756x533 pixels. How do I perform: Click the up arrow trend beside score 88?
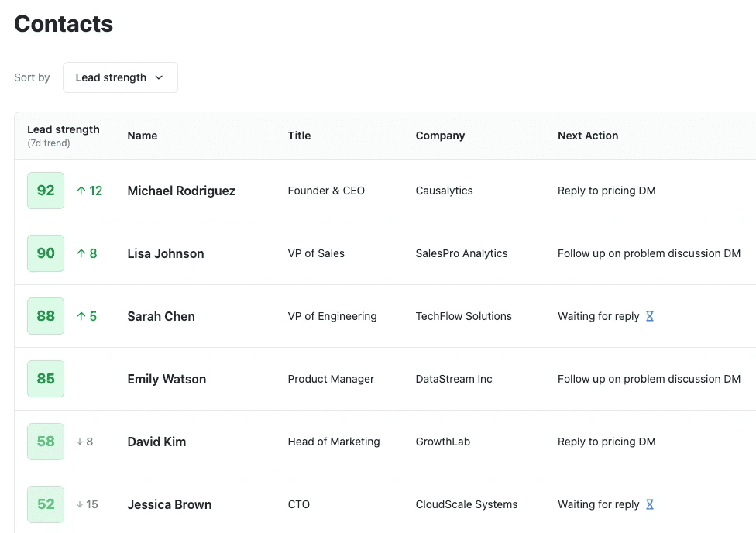(x=81, y=316)
